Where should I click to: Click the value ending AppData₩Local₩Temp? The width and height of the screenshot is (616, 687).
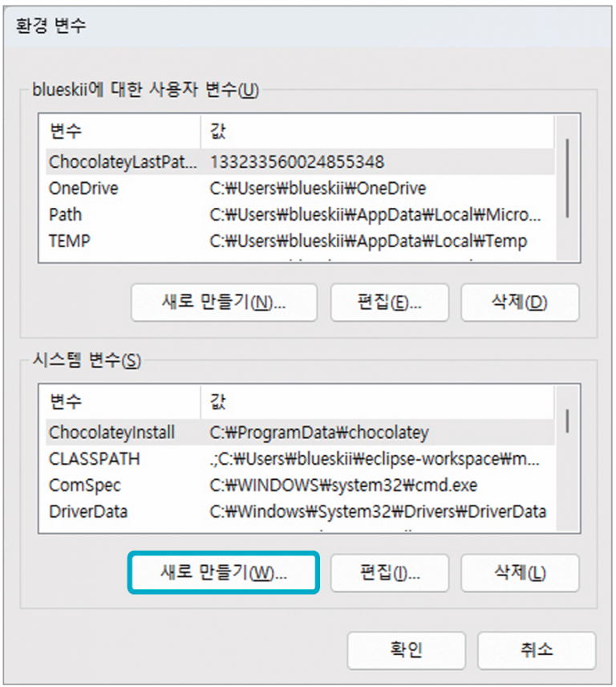tap(368, 241)
